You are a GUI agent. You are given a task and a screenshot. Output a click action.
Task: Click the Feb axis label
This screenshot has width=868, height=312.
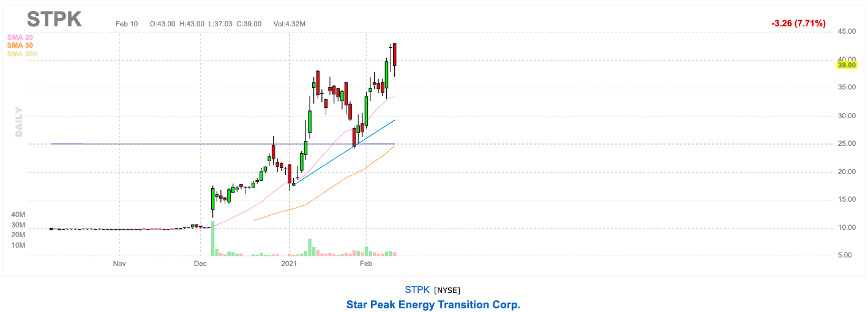366,264
